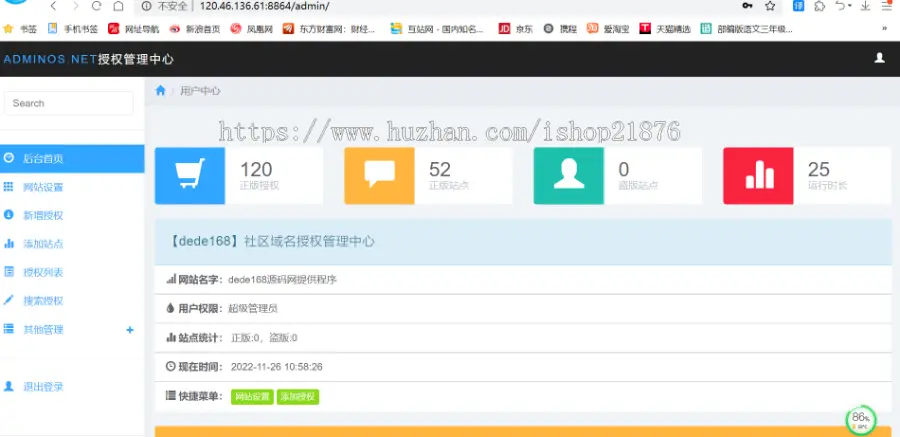Click the browser back arrow
The image size is (900, 437).
click(53, 6)
